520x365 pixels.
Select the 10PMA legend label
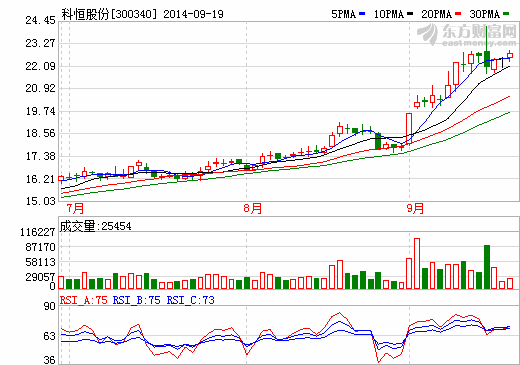[x=389, y=14]
